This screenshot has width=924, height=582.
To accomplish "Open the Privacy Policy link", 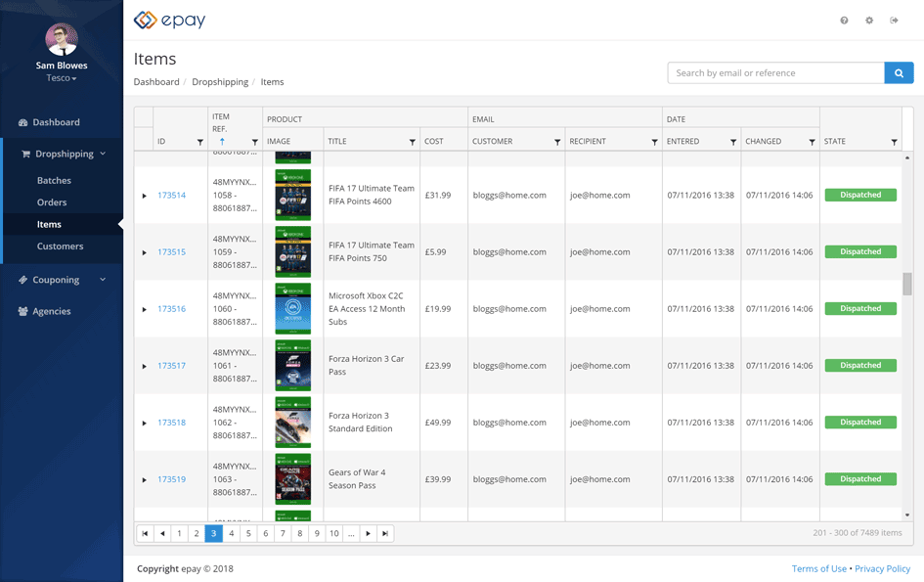I will pyautogui.click(x=882, y=568).
